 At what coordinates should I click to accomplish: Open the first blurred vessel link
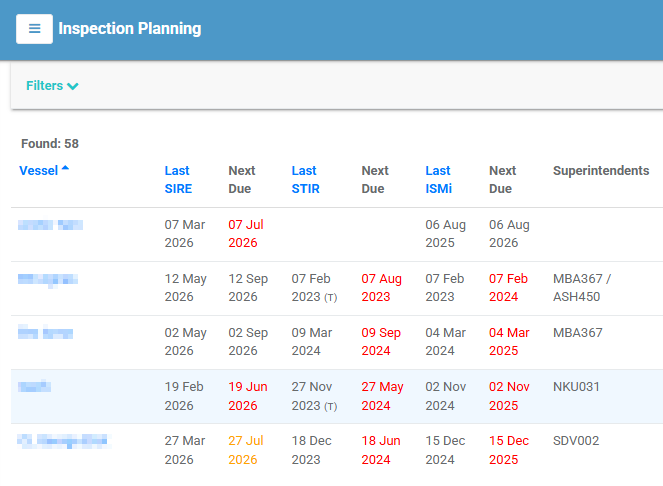[x=50, y=225]
